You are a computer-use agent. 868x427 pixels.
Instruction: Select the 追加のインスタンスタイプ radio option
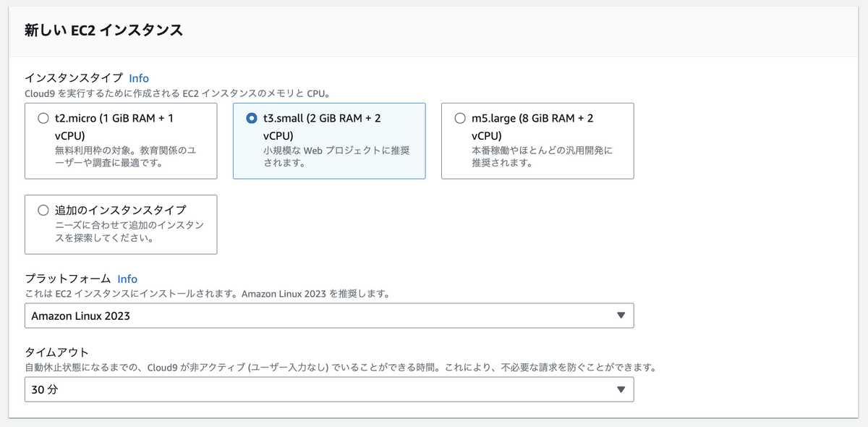[43, 210]
